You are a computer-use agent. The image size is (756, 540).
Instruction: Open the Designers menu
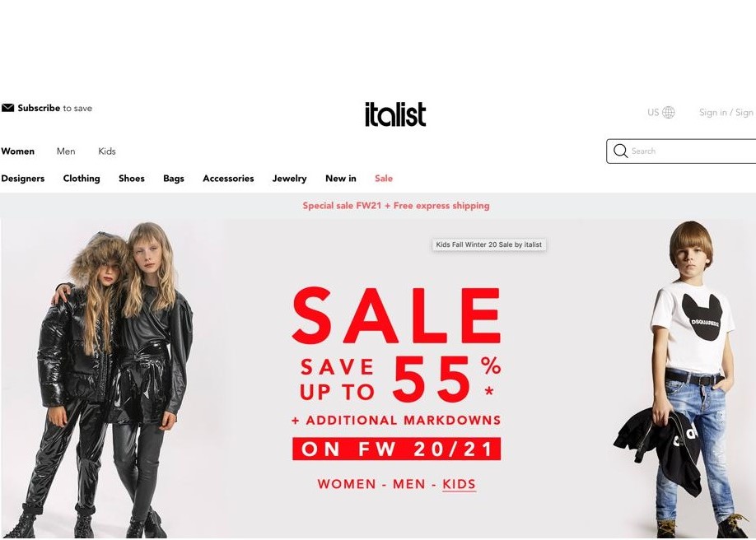pos(23,179)
